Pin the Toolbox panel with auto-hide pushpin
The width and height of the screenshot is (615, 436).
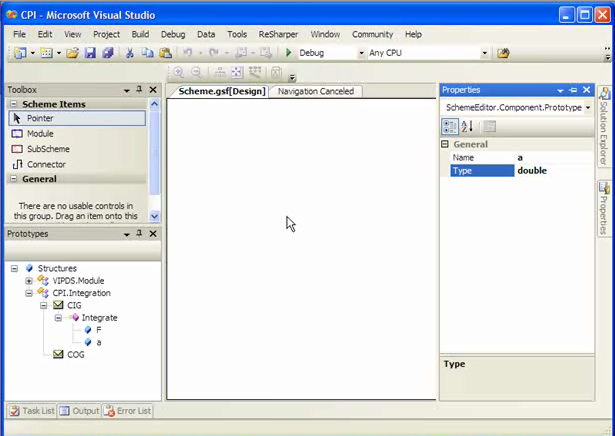tap(139, 90)
